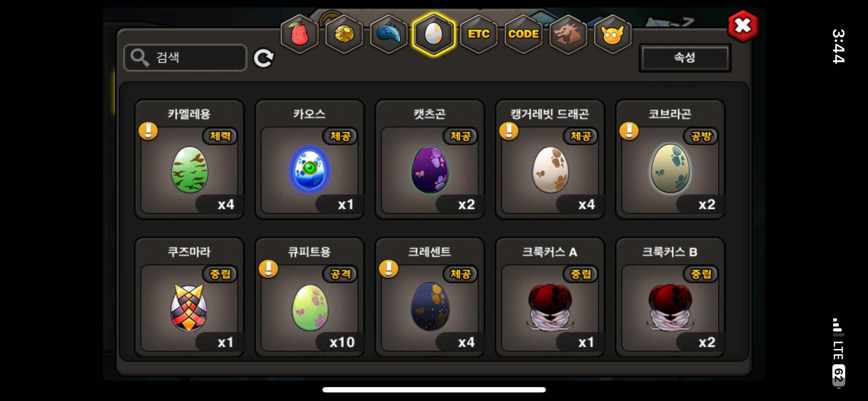Click the 검색 search input field

coord(185,58)
